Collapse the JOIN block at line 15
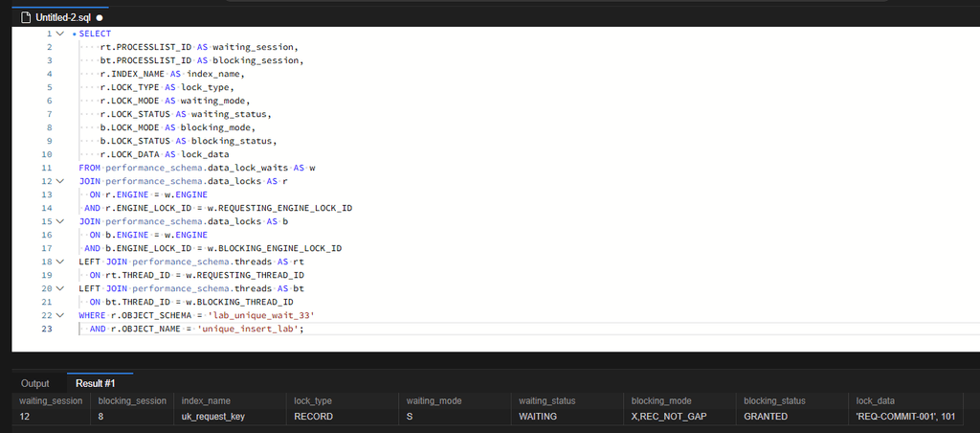980x433 pixels. (x=60, y=221)
